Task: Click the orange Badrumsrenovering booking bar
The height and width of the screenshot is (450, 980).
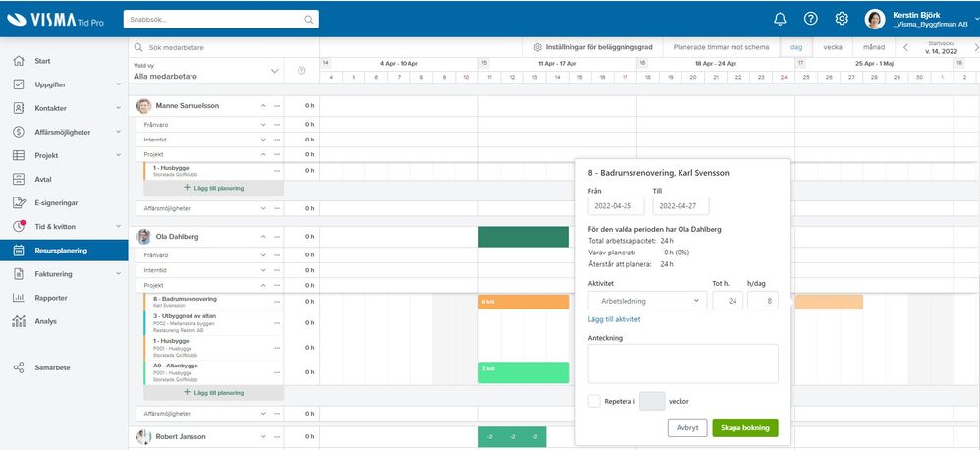Action: click(x=523, y=302)
